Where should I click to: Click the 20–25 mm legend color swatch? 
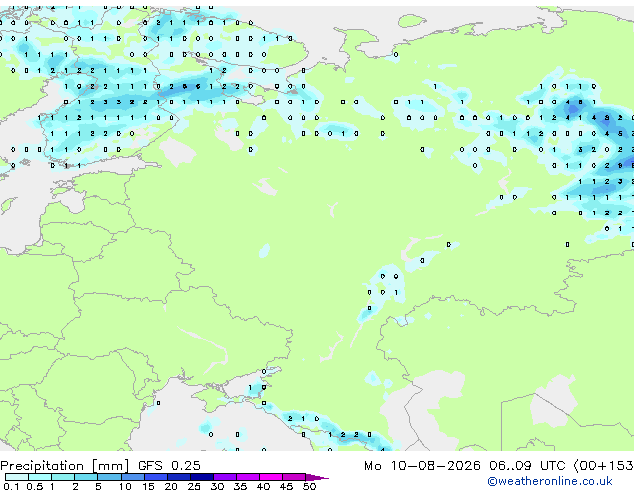(x=179, y=477)
